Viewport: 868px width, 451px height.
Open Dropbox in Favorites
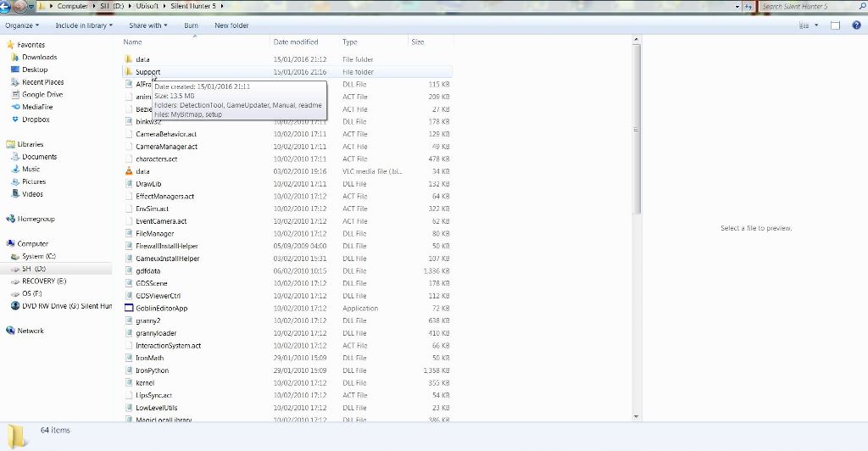(x=36, y=120)
